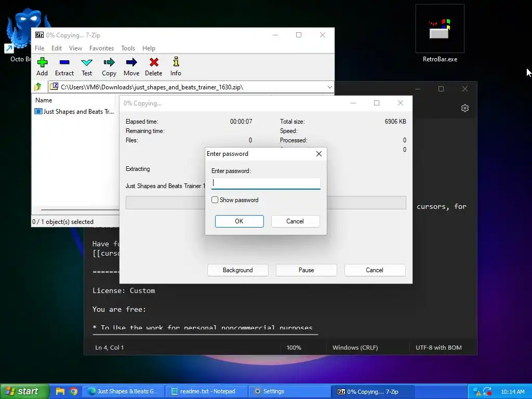Click the 6906 KB total size value

395,121
